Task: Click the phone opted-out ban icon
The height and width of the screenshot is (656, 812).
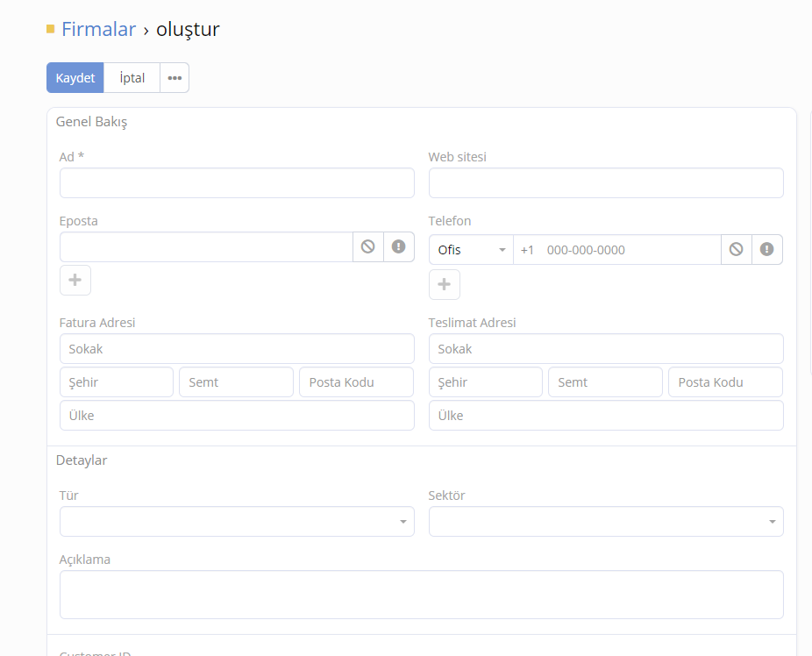Action: (x=737, y=250)
